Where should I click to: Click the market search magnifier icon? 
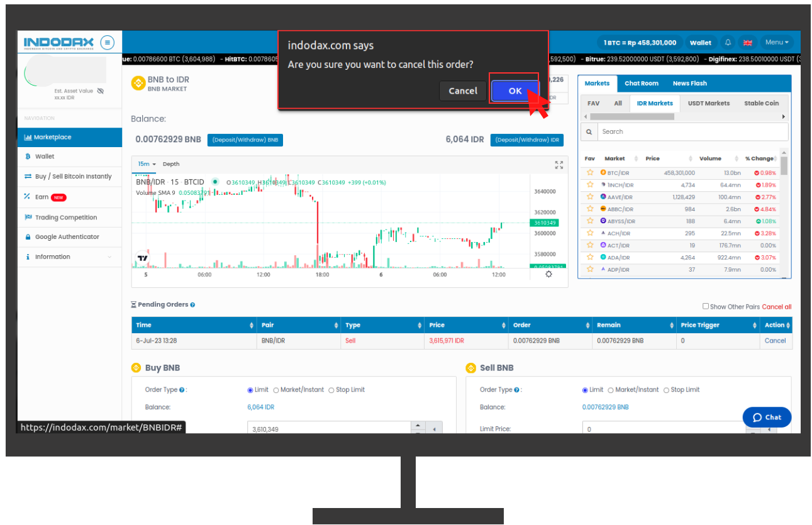click(589, 132)
